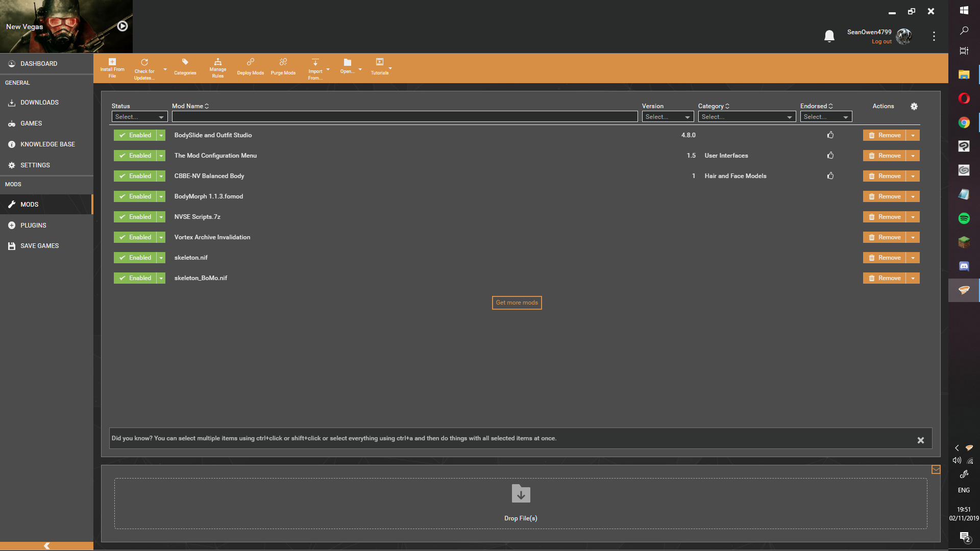This screenshot has height=551, width=980.
Task: Click the Drop File(s) area
Action: 521,504
